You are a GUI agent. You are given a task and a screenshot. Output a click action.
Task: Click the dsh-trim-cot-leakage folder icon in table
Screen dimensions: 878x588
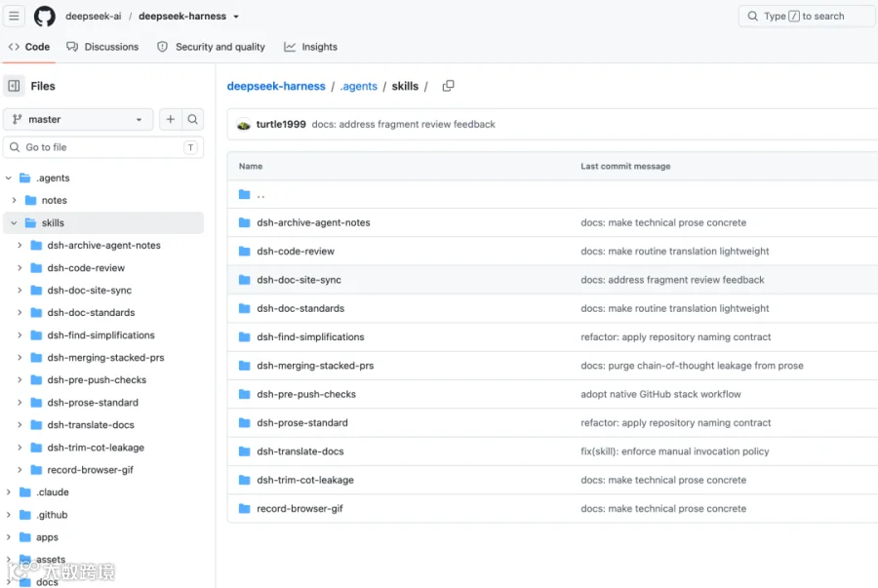(244, 480)
